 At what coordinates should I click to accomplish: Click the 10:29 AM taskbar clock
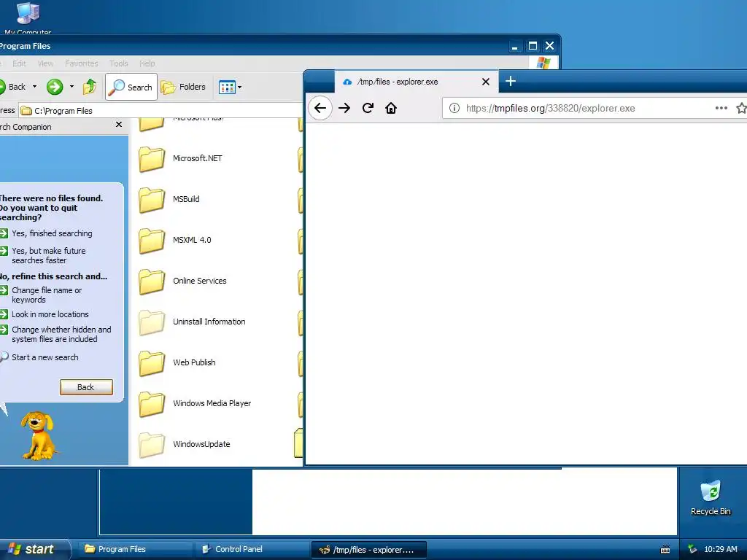(720, 549)
